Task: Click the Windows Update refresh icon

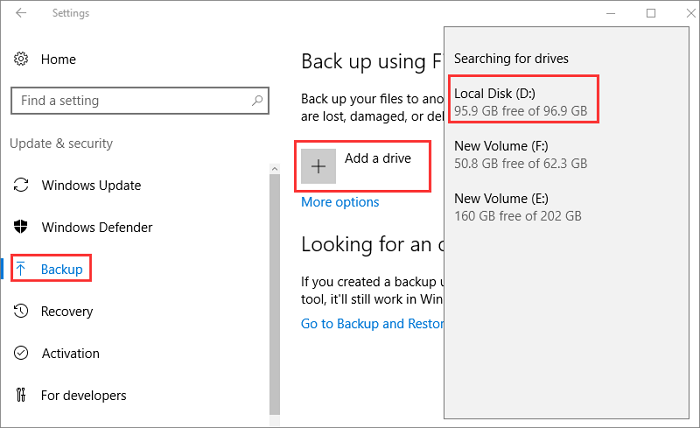Action: (21, 185)
